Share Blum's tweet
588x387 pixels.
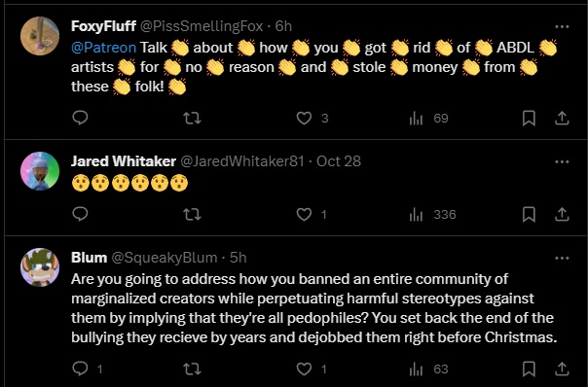coord(562,369)
